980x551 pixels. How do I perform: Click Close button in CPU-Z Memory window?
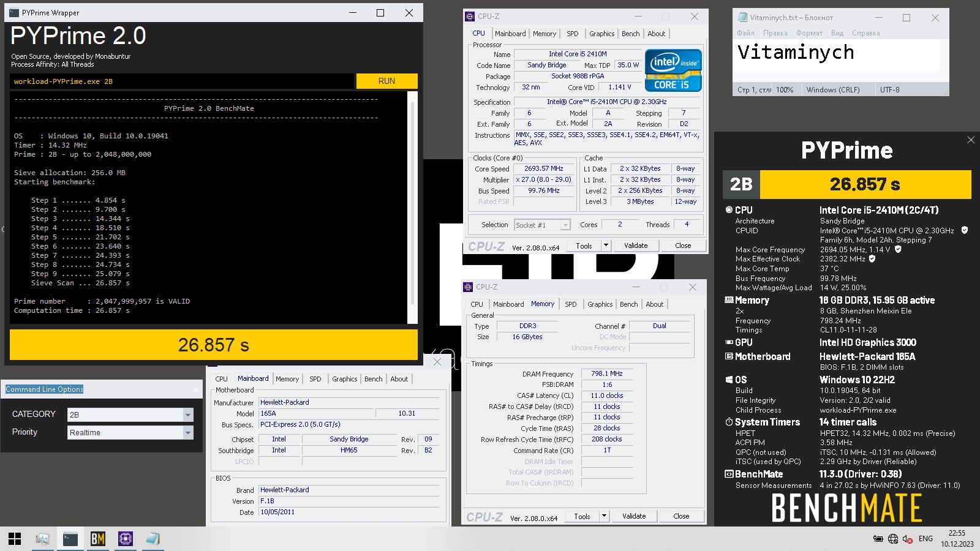pos(681,516)
